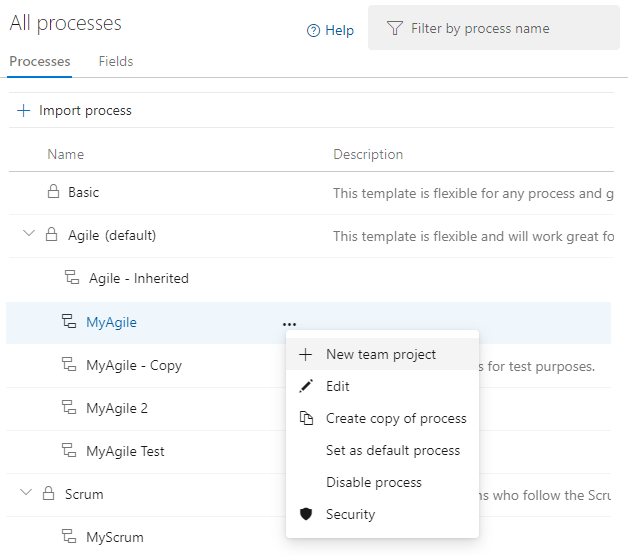Open the MyAgile Test process
Viewport: 628px width, 560px height.
tap(125, 451)
